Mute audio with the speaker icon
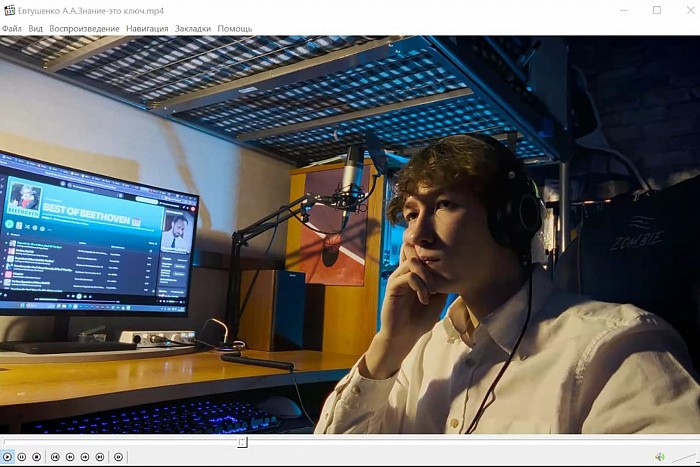The width and height of the screenshot is (700, 467). 660,457
